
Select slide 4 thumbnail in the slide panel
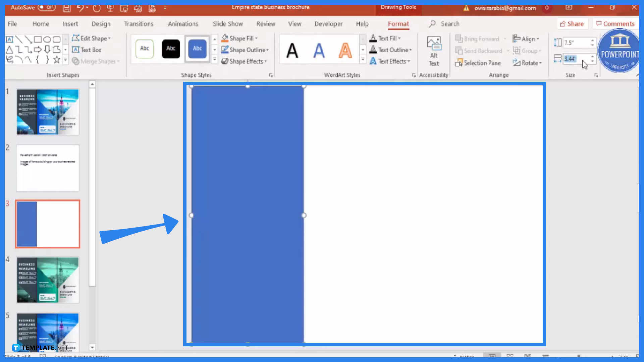(47, 280)
